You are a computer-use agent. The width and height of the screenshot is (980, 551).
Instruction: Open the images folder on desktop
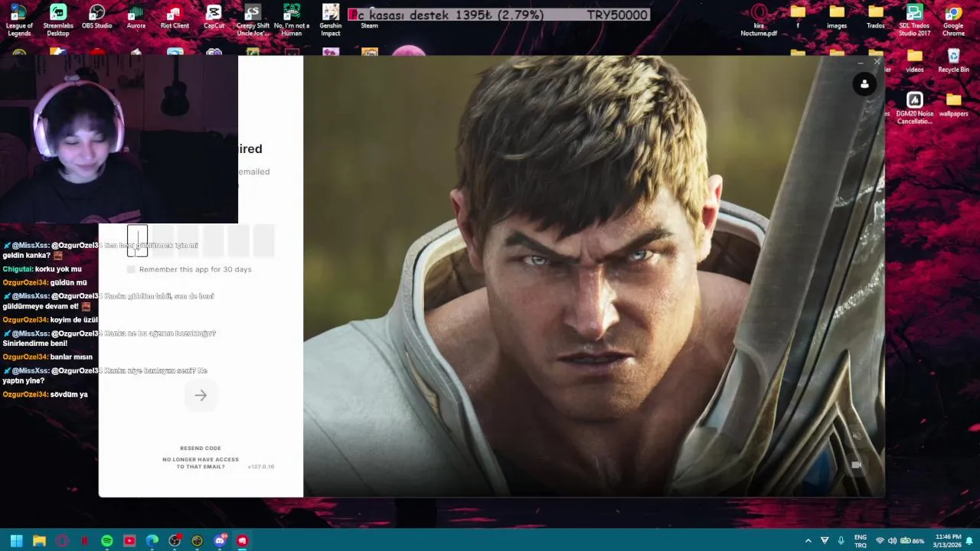point(837,17)
